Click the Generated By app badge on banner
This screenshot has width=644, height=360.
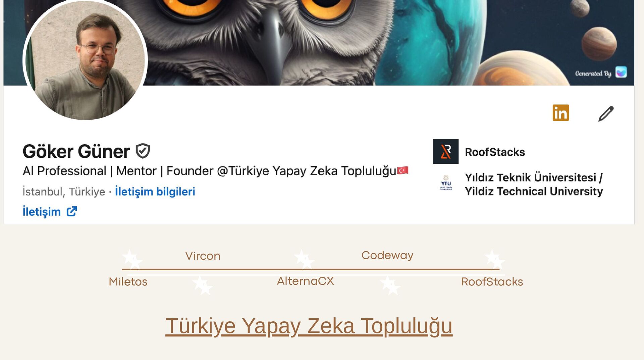tap(621, 72)
